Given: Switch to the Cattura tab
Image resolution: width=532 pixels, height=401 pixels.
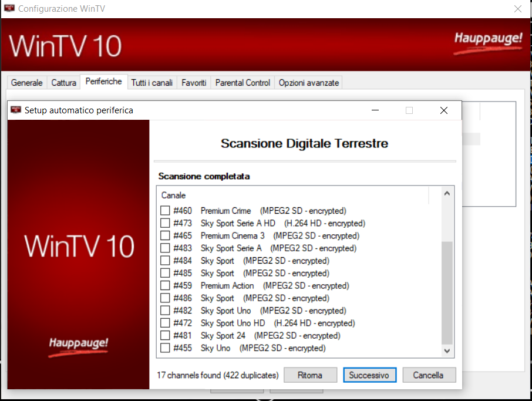Looking at the screenshot, I should pos(64,83).
